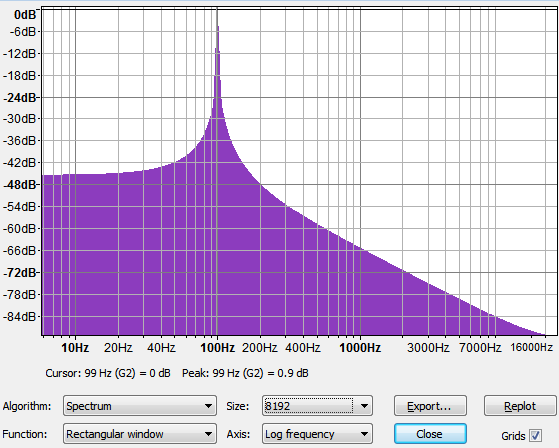The width and height of the screenshot is (559, 448).
Task: Click the 10Hz axis label
Action: (75, 347)
